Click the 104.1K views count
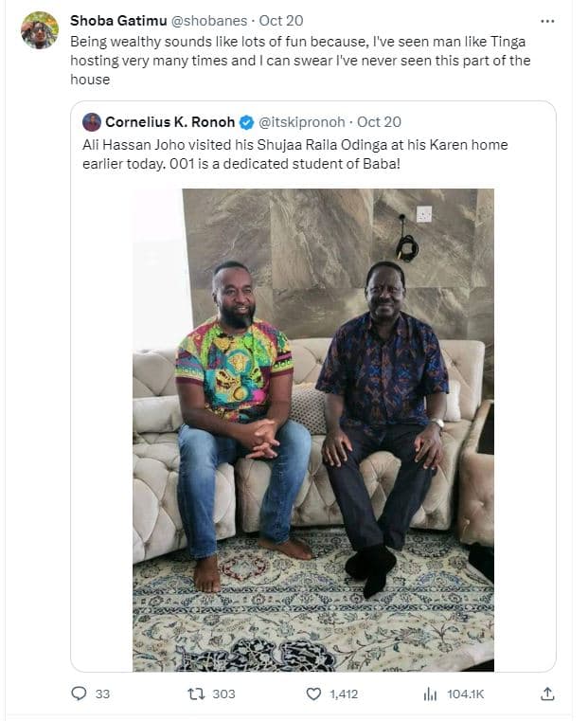Image resolution: width=588 pixels, height=721 pixels. click(465, 694)
